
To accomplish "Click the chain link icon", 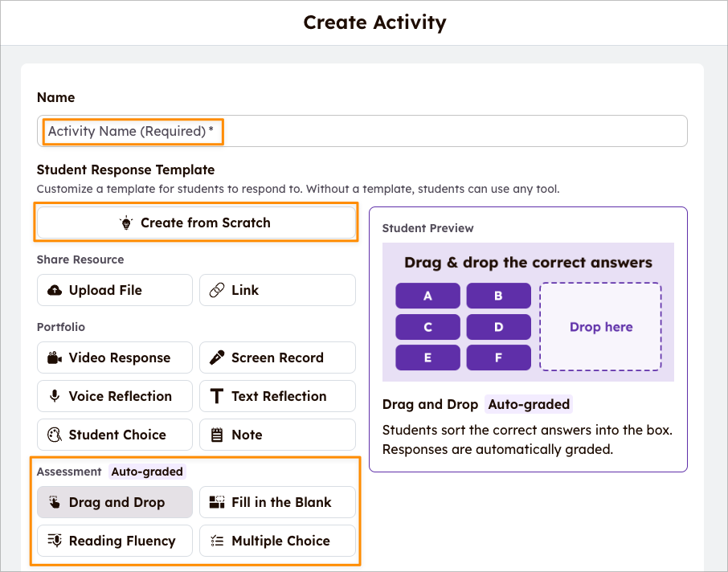I will point(217,290).
